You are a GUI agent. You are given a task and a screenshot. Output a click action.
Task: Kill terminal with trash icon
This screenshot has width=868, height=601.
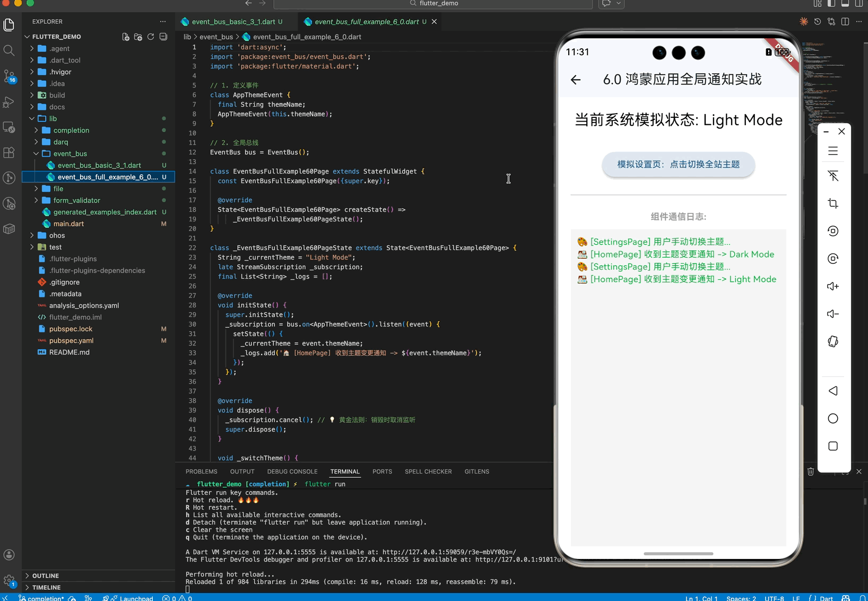click(811, 471)
